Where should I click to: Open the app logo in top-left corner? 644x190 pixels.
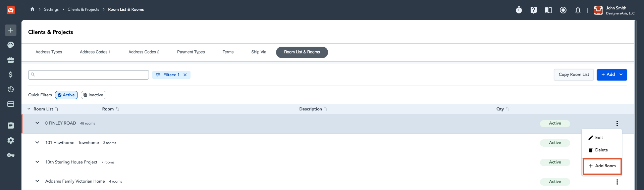coord(11,10)
